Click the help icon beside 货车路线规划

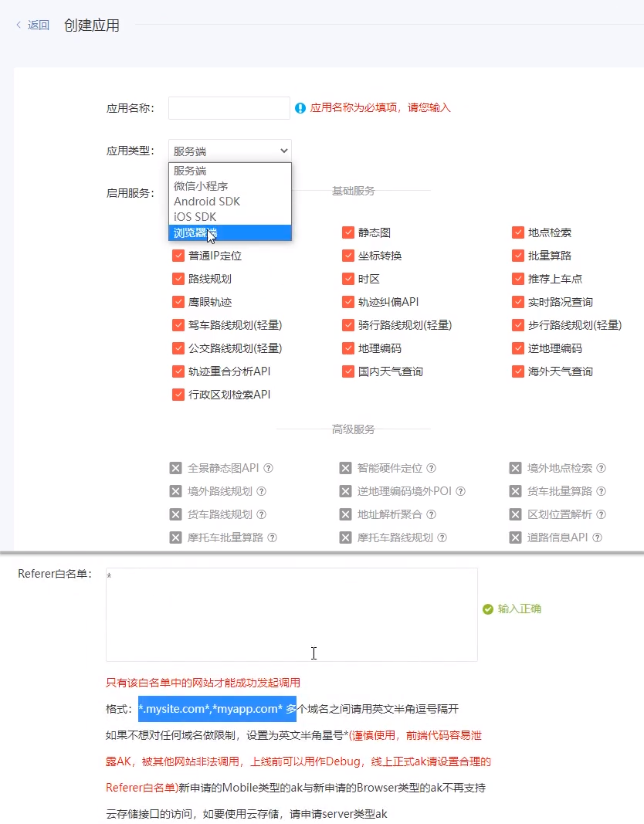pyautogui.click(x=262, y=514)
